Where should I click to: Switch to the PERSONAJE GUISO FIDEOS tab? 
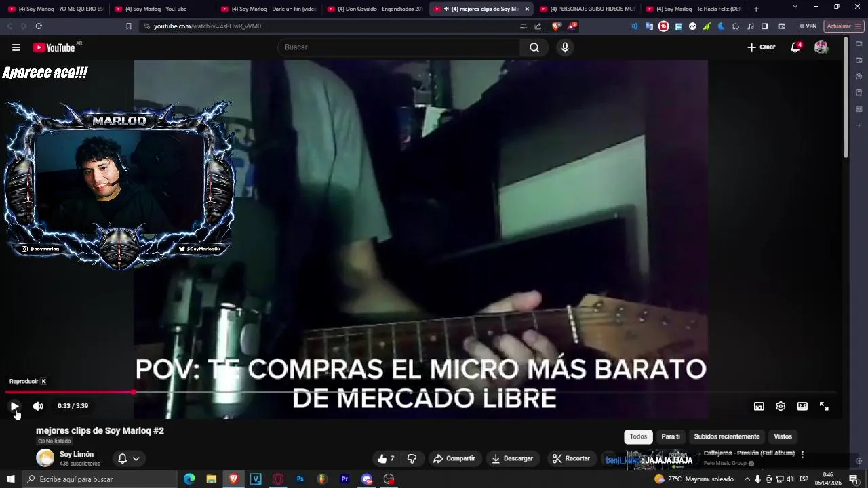(587, 9)
